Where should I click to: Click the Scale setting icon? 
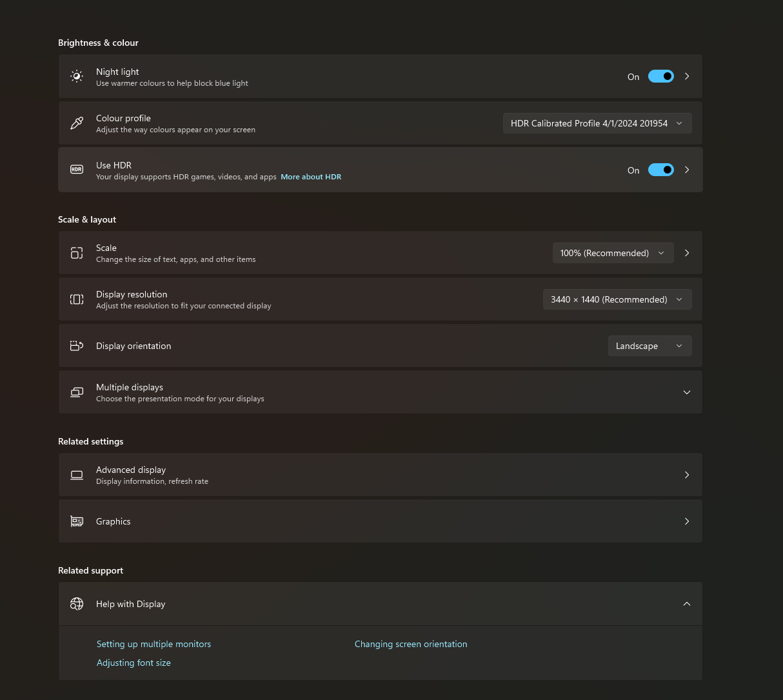77,253
